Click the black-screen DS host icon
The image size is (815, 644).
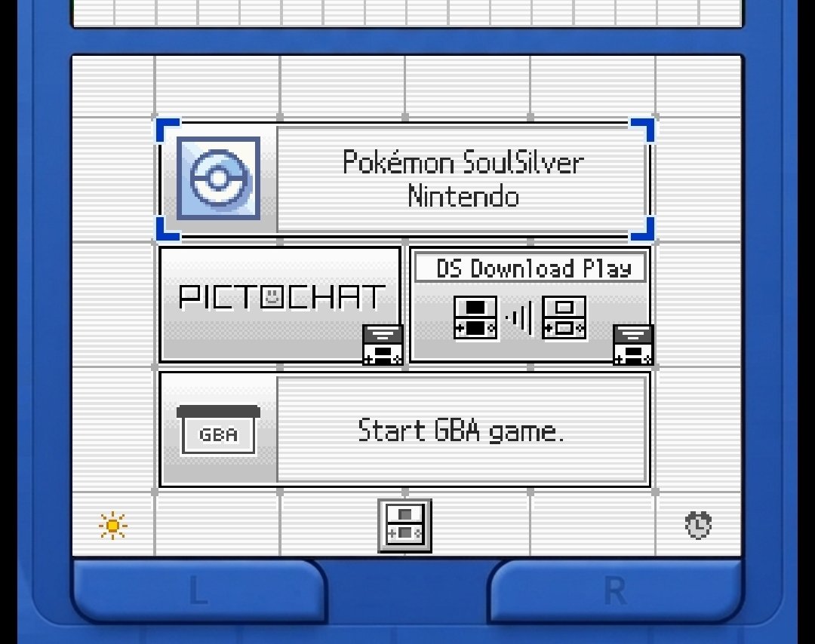475,317
